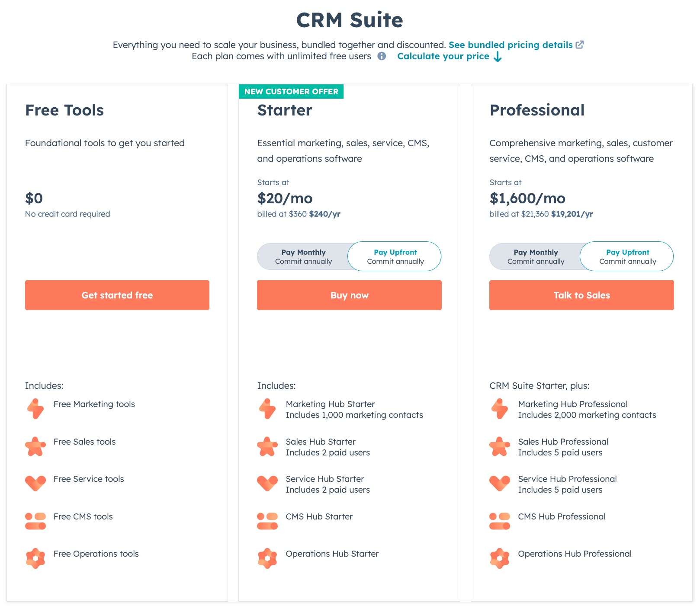Click the Get started free button
This screenshot has width=700, height=609.
pos(117,295)
